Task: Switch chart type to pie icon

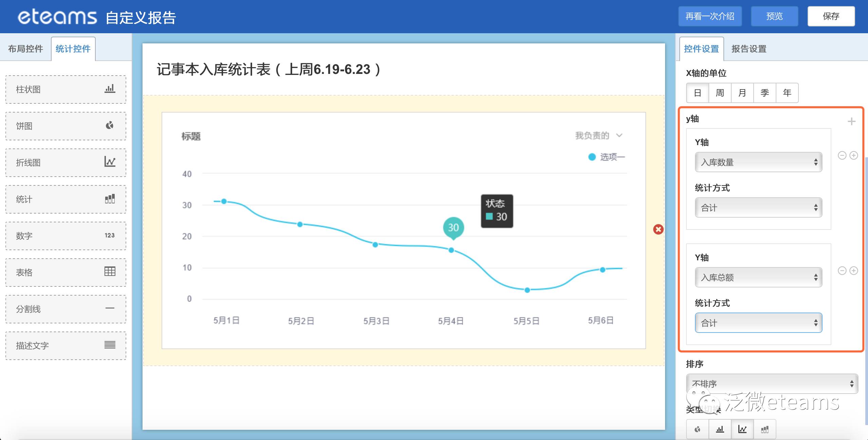Action: (x=697, y=429)
